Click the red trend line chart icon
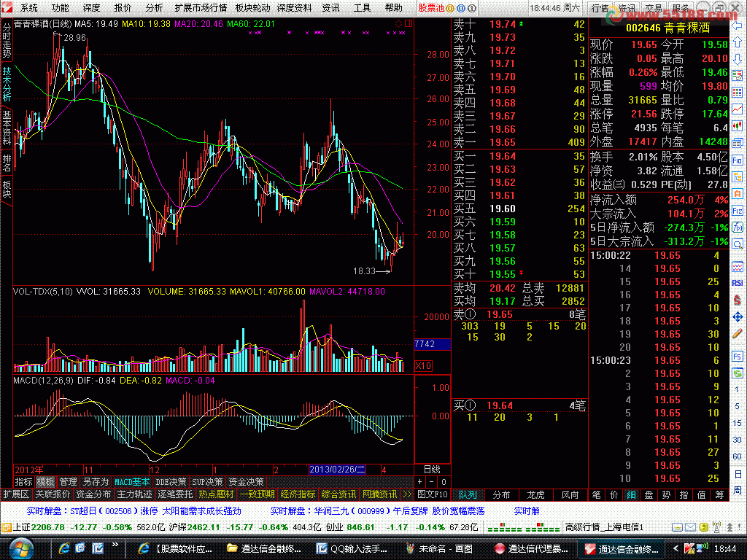 point(738,109)
